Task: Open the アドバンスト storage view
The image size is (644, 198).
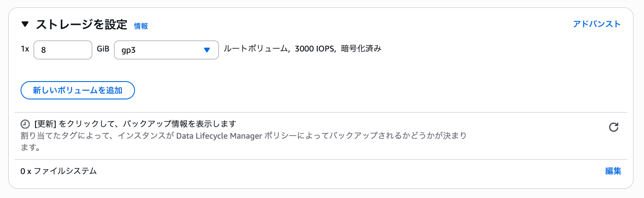Action: tap(597, 24)
